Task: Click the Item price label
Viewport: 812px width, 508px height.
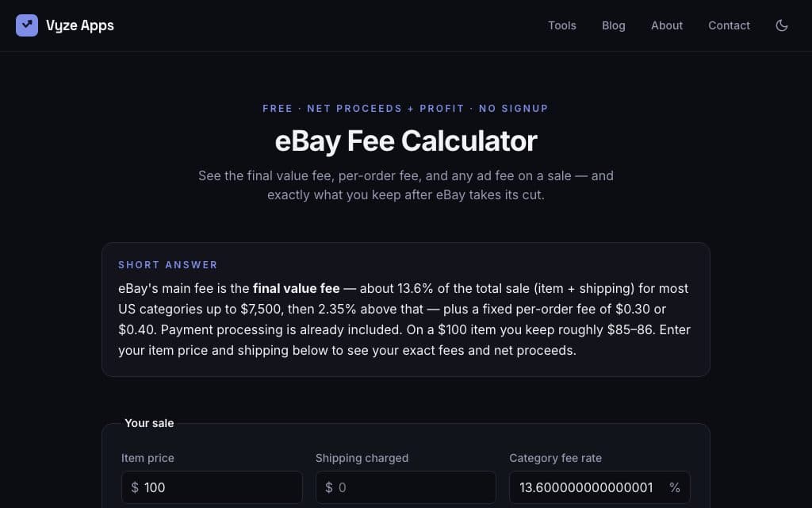Action: click(x=147, y=458)
